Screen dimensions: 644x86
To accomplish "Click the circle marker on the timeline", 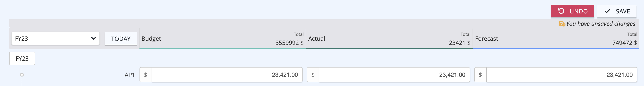I will point(22,75).
